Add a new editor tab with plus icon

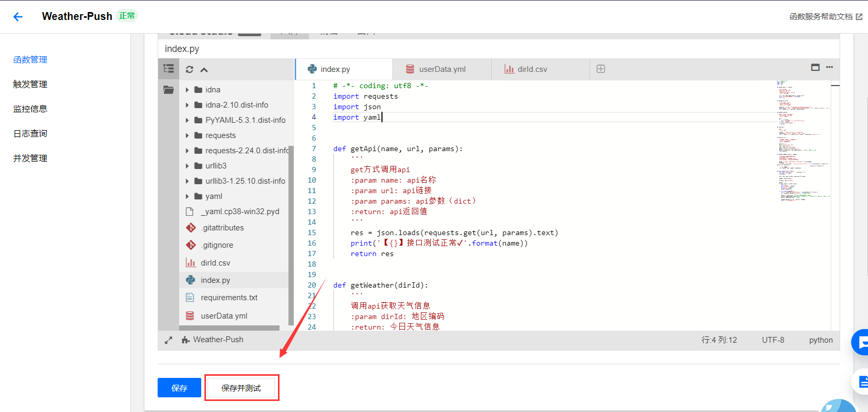pos(601,69)
